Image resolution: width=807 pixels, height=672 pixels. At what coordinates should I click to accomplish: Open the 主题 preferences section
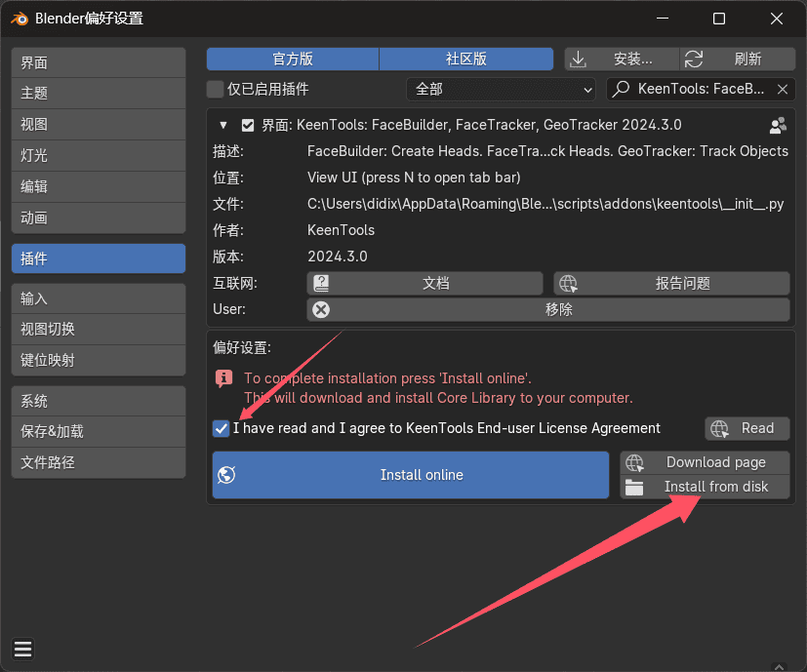coord(99,93)
